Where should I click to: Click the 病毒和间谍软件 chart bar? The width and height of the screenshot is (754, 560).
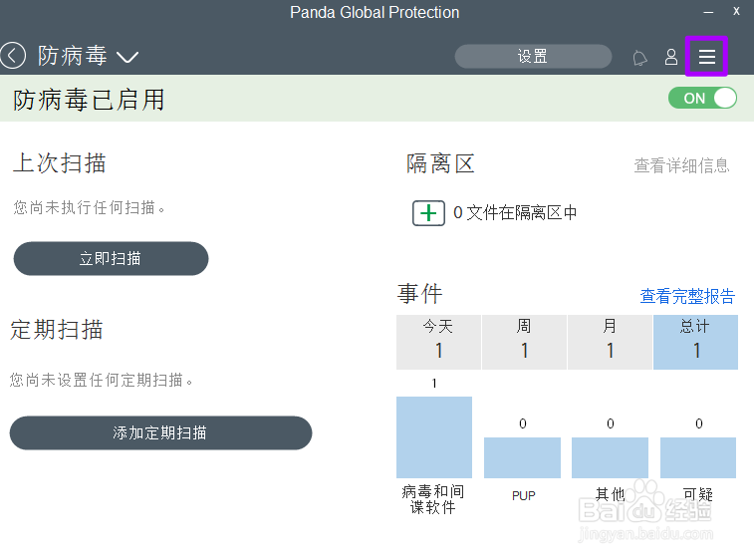click(434, 437)
